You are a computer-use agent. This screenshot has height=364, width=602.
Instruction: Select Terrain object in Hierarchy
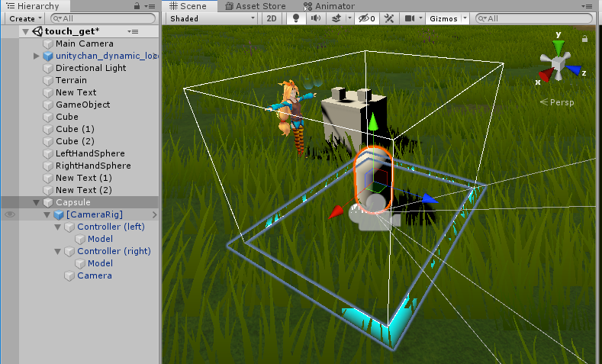(71, 80)
